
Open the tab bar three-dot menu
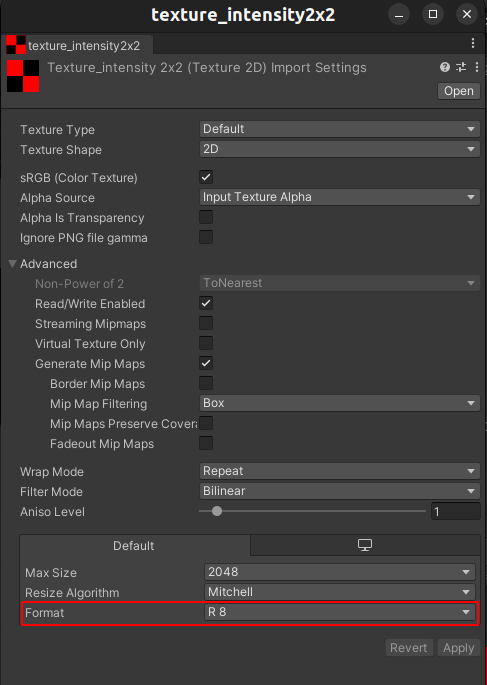(473, 43)
